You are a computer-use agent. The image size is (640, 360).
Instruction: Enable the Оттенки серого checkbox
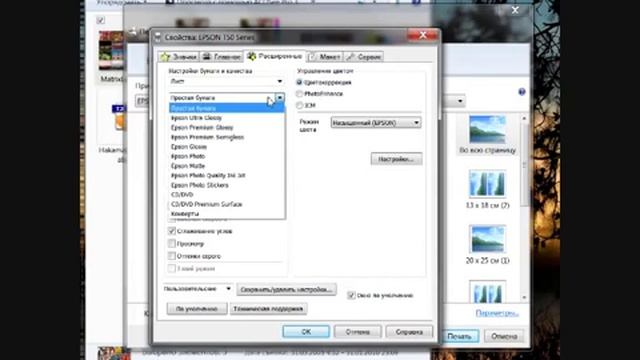pos(172,256)
